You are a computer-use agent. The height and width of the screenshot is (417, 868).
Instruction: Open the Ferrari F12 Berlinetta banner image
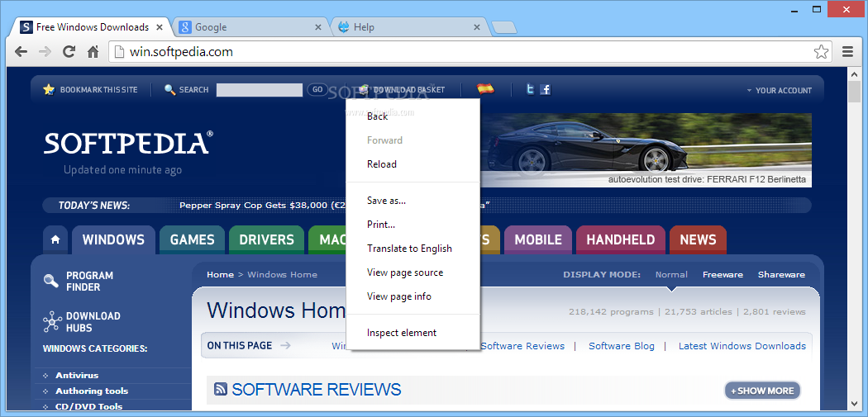point(646,150)
